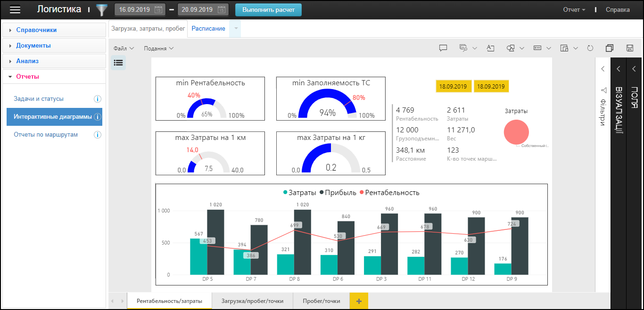Click the comment speech bubble icon
This screenshot has height=310, width=644.
(443, 48)
